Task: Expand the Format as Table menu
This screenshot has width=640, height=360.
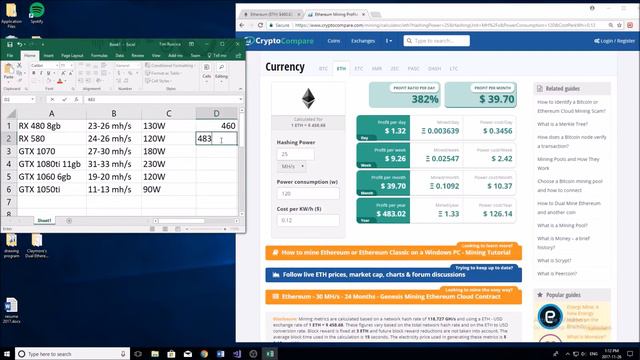Action: 163,73
